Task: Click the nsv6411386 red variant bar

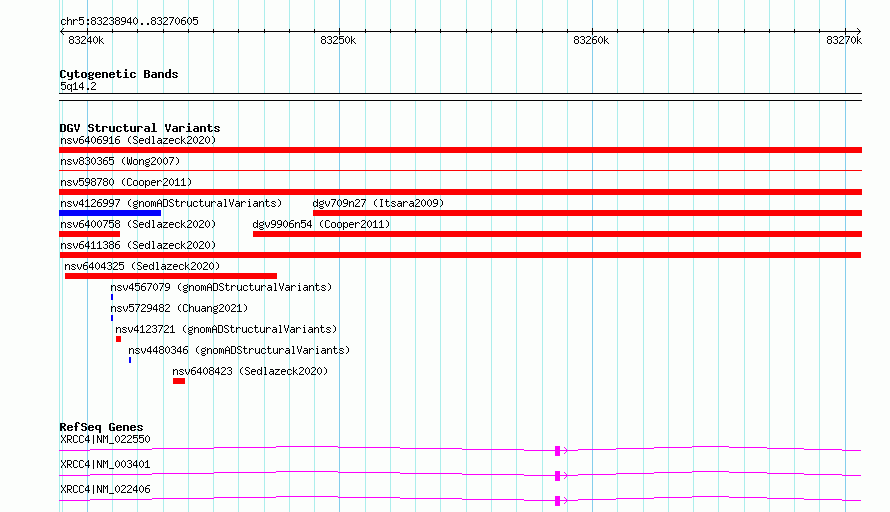Action: point(460,255)
